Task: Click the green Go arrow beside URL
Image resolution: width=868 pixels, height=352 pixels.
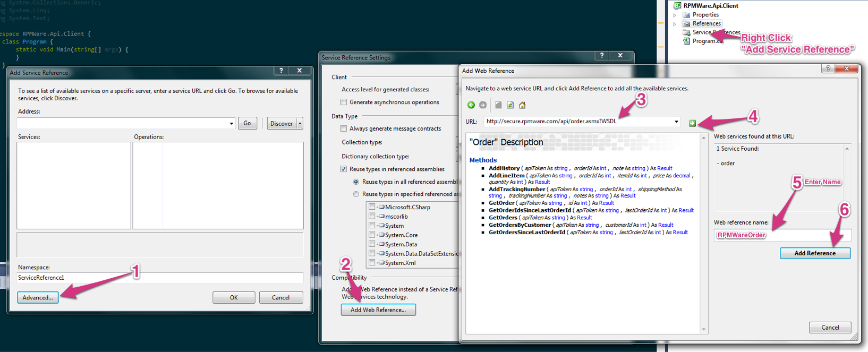Action: click(692, 123)
